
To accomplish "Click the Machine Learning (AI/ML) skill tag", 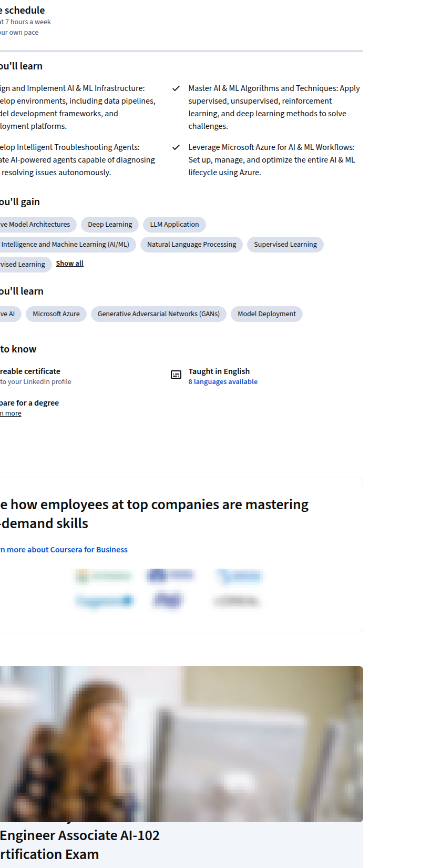I will click(x=68, y=245).
